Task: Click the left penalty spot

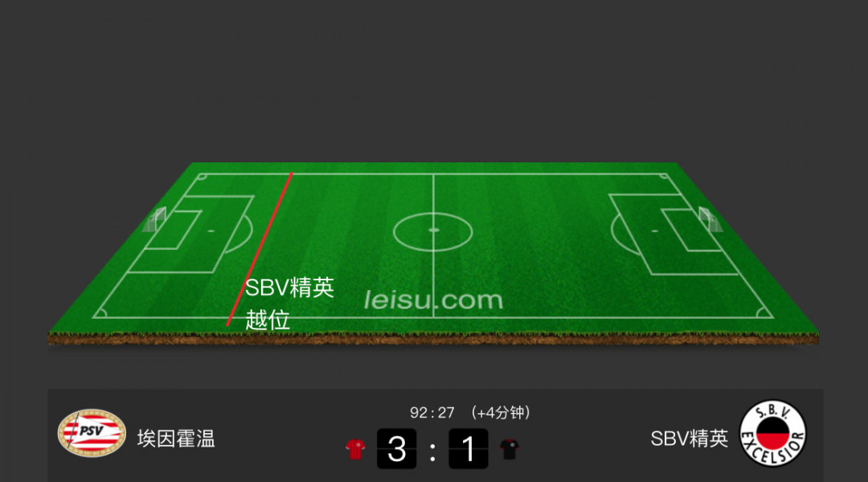Action: click(x=211, y=231)
